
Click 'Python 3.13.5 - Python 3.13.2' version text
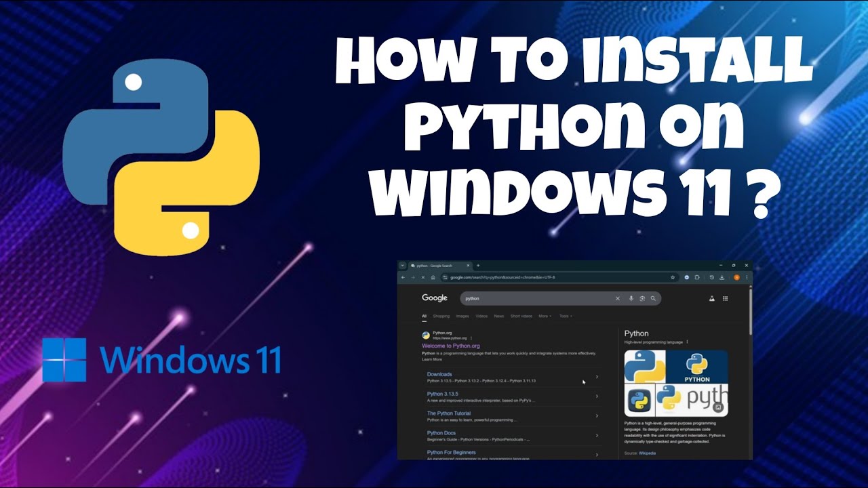pyautogui.click(x=452, y=381)
